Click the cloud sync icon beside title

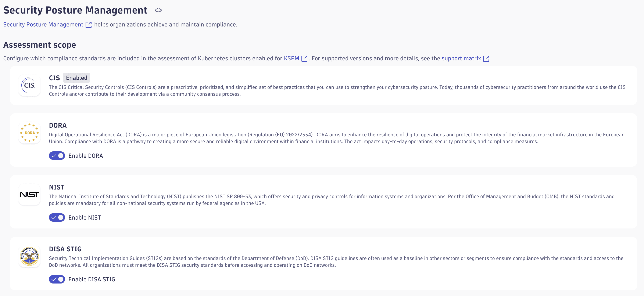coord(158,10)
